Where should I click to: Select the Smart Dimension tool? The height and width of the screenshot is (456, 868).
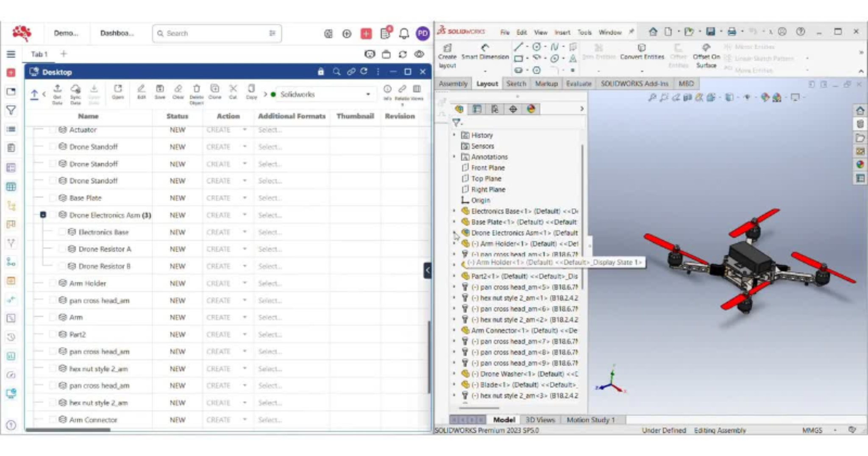[485, 51]
